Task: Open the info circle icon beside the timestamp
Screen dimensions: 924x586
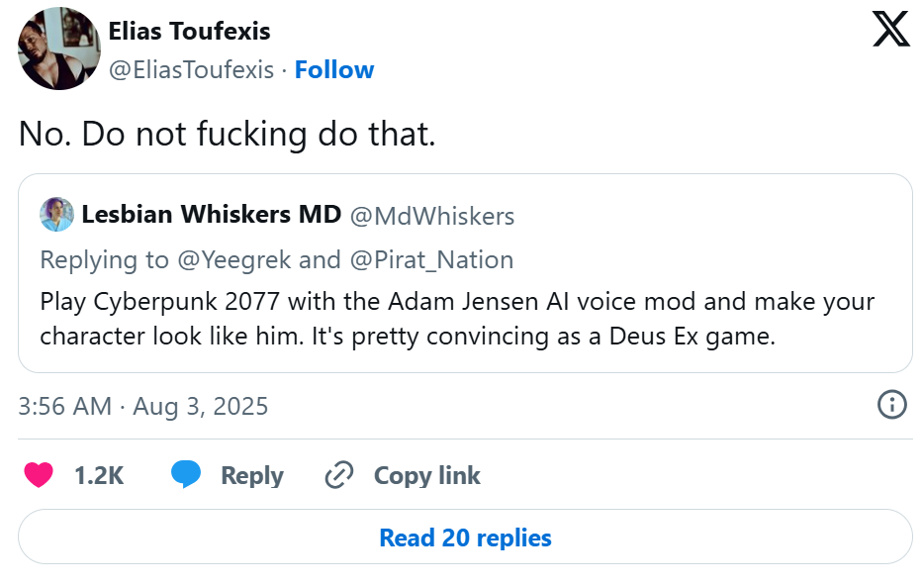Action: [x=892, y=404]
